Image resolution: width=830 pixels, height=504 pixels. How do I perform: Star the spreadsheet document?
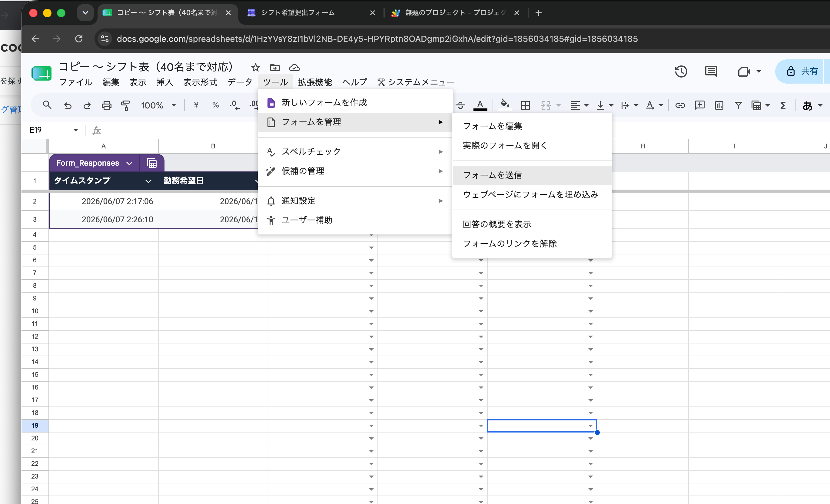255,67
